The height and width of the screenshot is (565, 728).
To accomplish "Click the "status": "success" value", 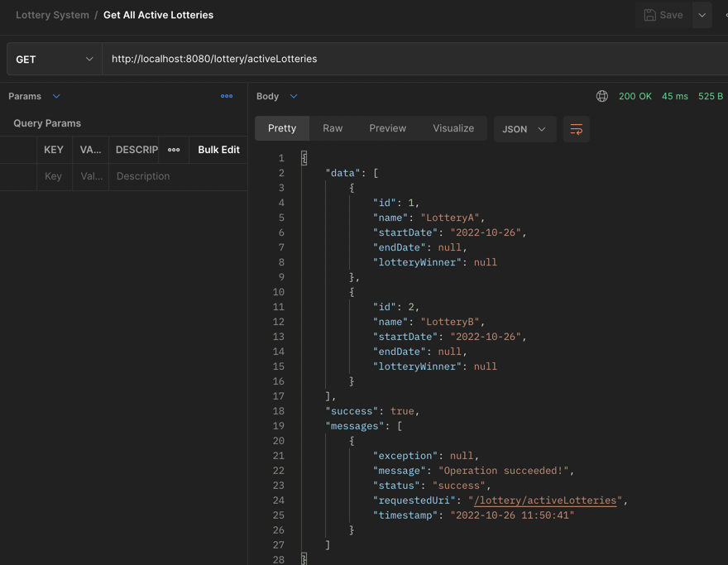I will pos(458,486).
